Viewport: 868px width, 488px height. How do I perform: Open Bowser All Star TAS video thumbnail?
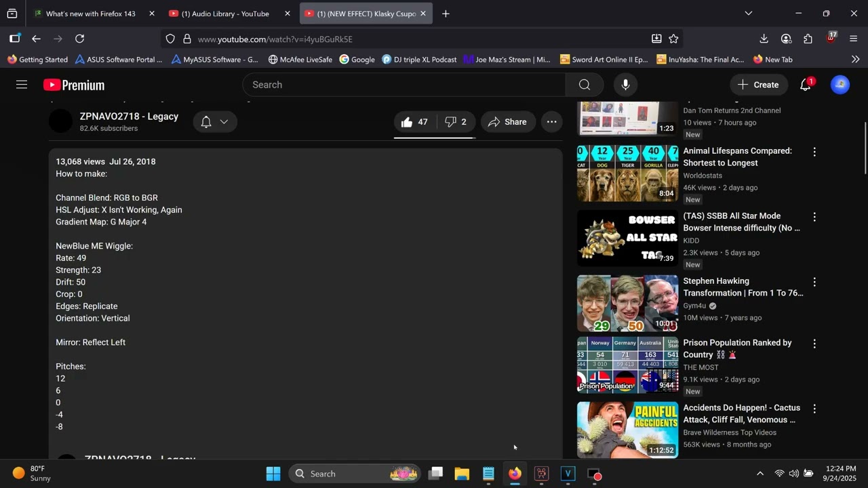[x=627, y=239]
